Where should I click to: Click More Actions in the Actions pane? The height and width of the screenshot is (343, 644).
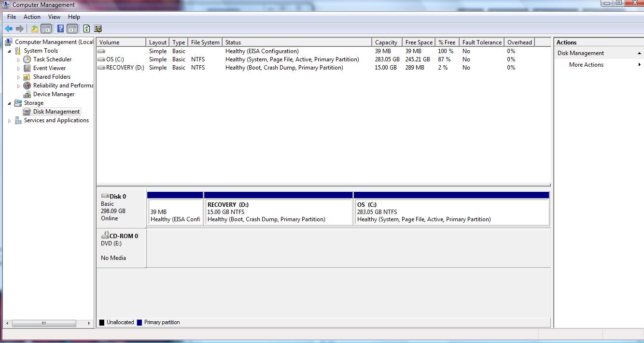point(586,65)
